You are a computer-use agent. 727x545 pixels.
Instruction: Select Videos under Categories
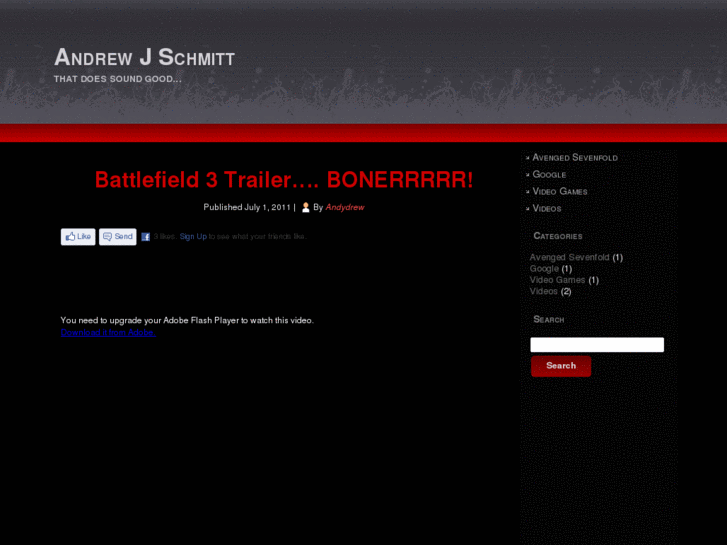(543, 291)
